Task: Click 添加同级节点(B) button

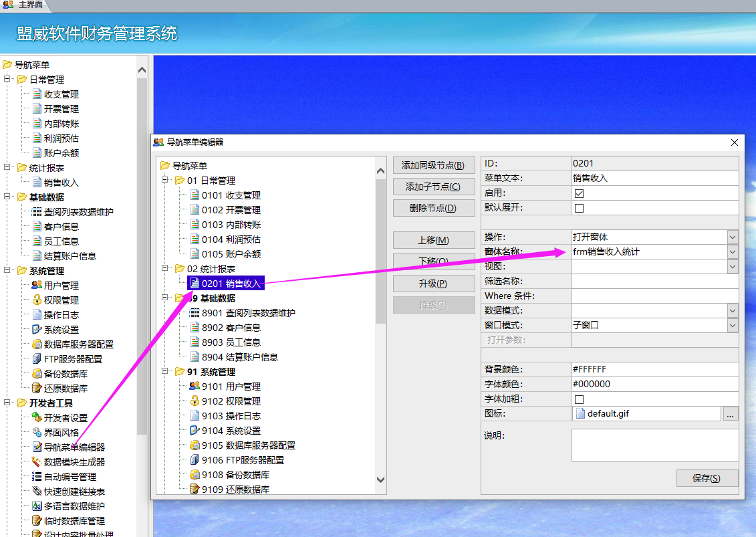Action: (433, 165)
